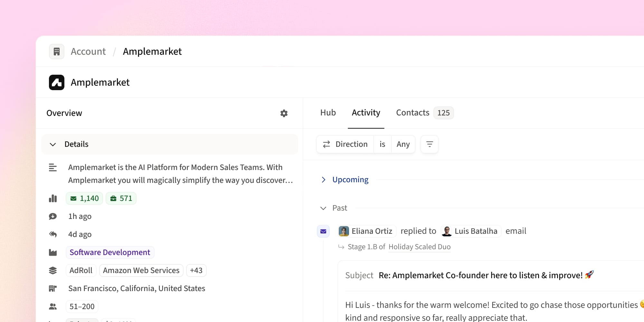The height and width of the screenshot is (322, 644).
Task: Click the email body 'Hi Luis' text
Action: click(495, 311)
